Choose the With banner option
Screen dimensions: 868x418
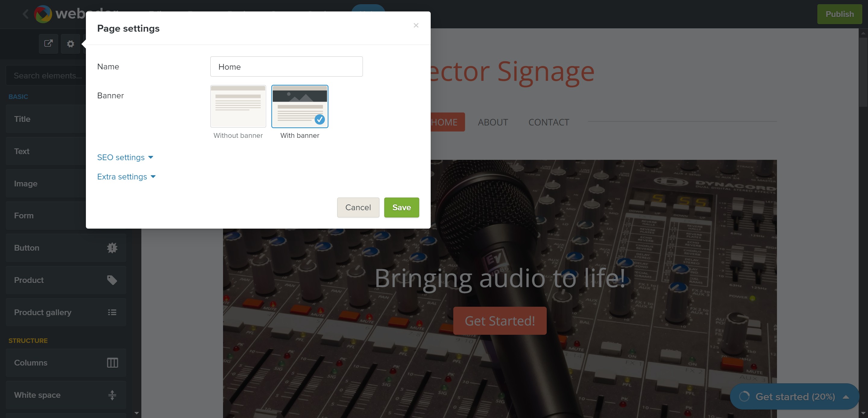coord(300,106)
